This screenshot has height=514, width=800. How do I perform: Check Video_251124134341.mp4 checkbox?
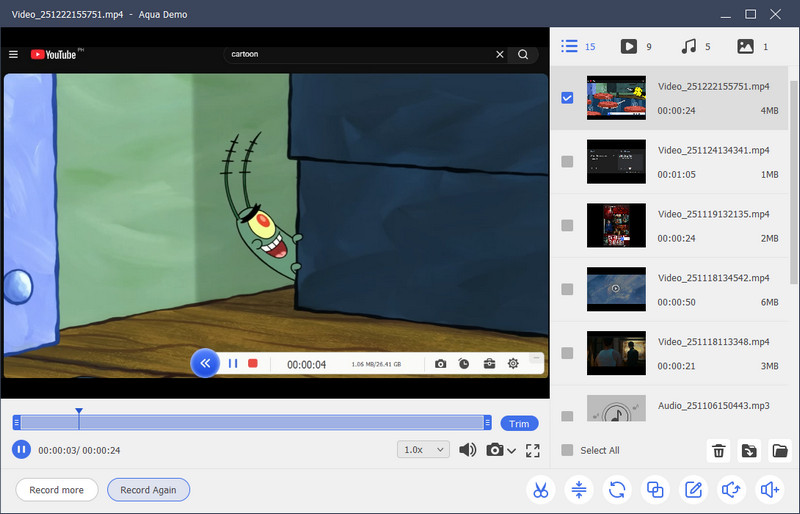point(567,161)
